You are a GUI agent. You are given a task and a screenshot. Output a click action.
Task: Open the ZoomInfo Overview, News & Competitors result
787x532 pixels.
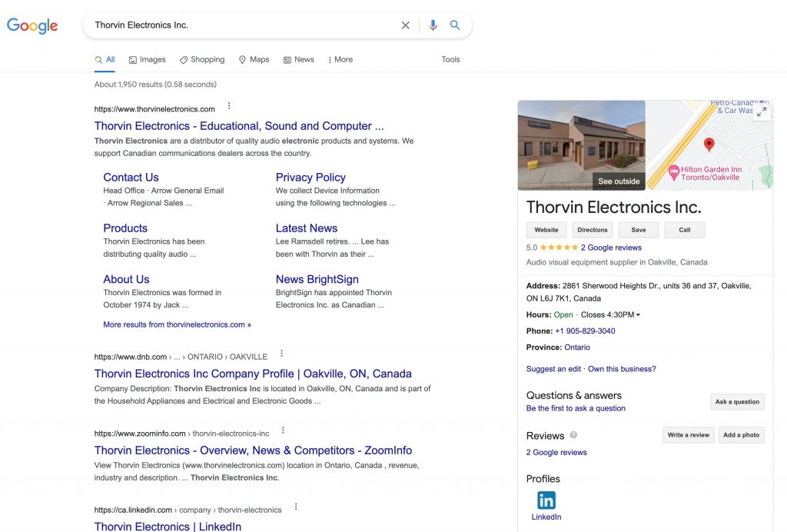click(253, 451)
